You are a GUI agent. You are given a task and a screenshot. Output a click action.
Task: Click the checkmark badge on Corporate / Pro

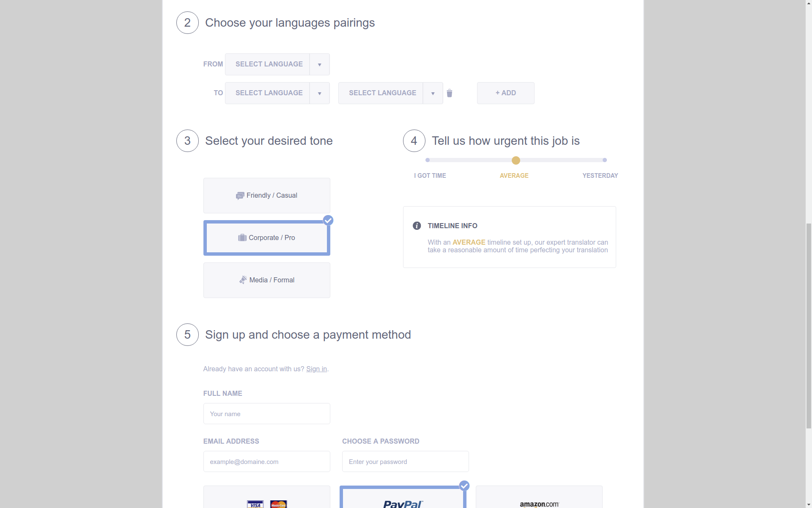[x=328, y=220]
